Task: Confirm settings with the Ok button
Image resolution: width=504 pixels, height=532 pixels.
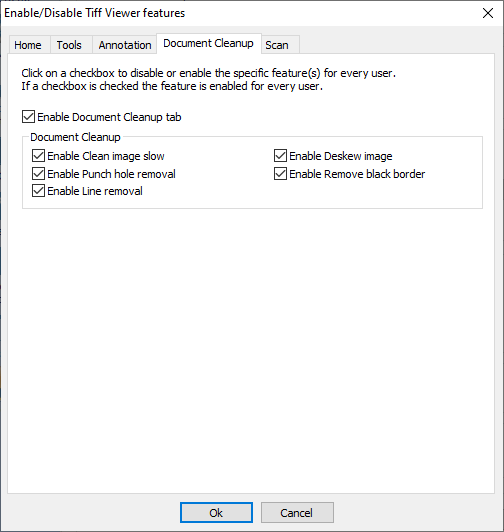Action: tap(216, 512)
